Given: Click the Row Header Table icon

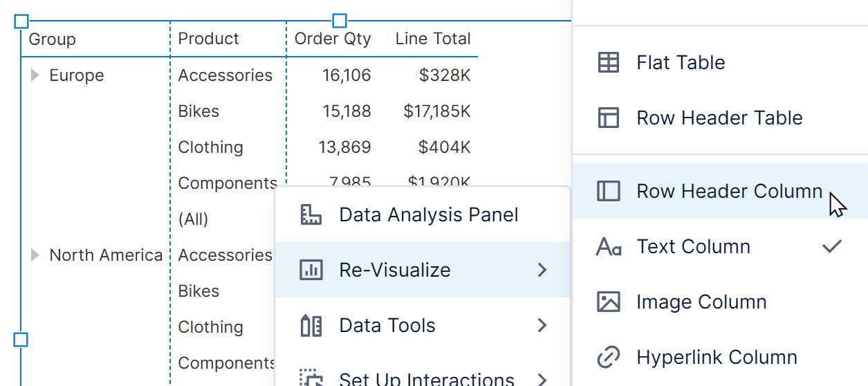Looking at the screenshot, I should [608, 118].
